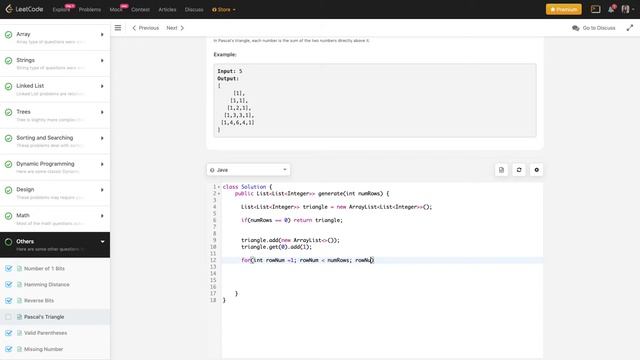Open the Store dropdown menu
The width and height of the screenshot is (640, 360).
224,9
